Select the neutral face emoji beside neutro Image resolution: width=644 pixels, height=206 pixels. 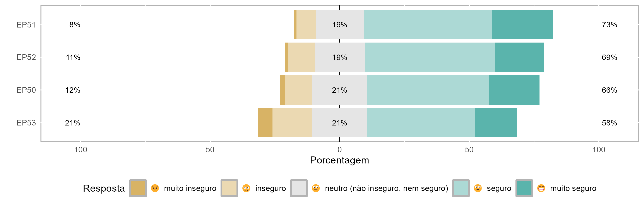click(316, 188)
